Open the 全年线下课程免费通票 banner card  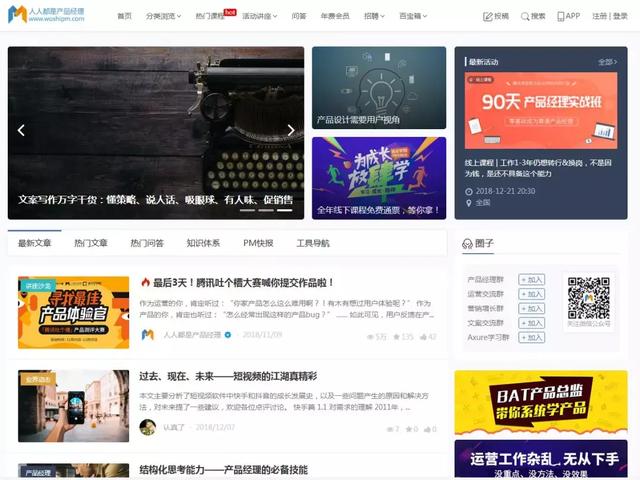pos(379,178)
